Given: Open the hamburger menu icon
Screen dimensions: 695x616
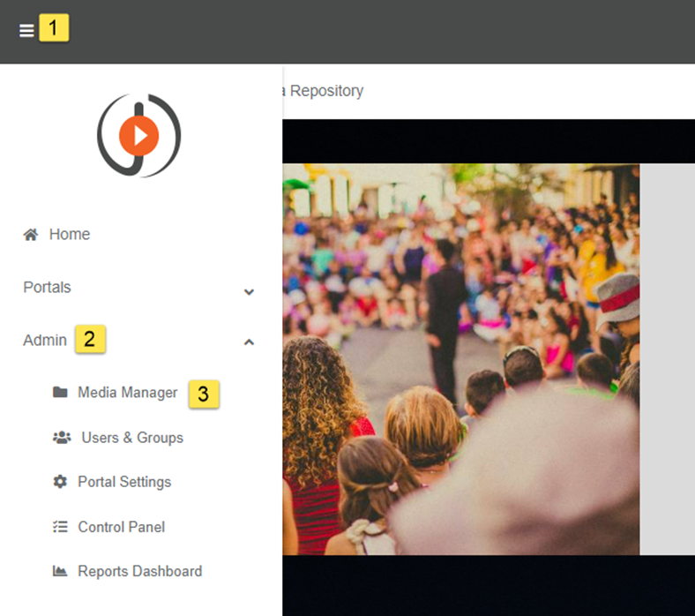Looking at the screenshot, I should 26,31.
